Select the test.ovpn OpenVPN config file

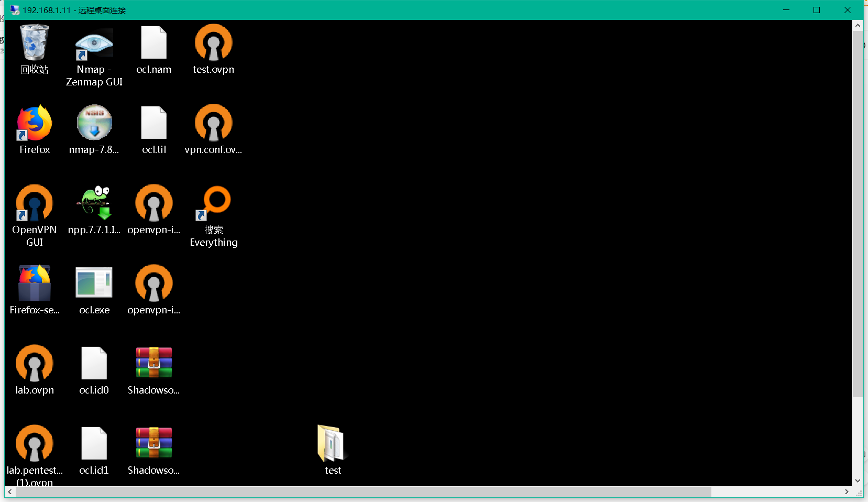213,42
